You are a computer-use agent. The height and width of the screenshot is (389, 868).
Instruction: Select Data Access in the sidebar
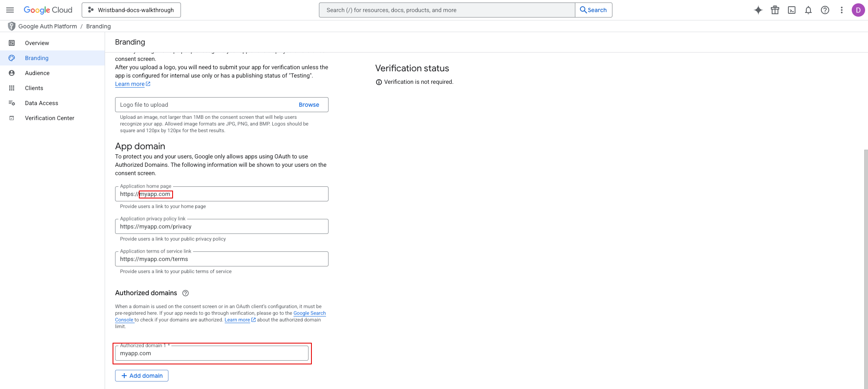coord(52,103)
